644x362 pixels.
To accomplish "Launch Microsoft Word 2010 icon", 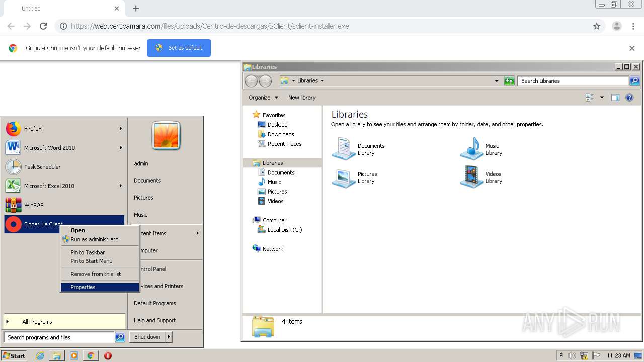I will (x=13, y=148).
